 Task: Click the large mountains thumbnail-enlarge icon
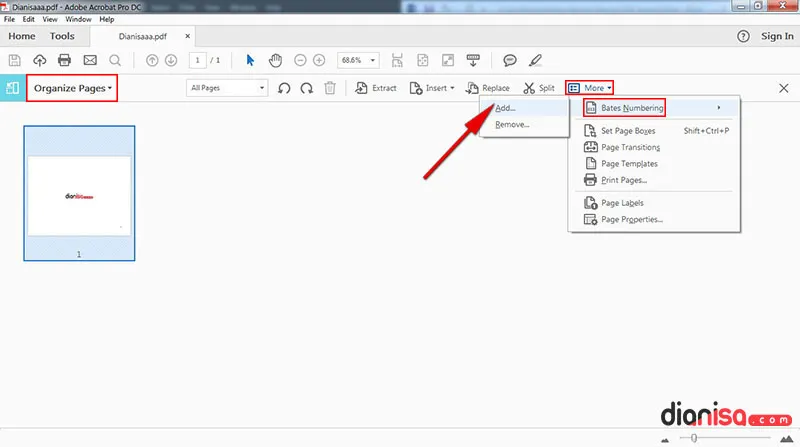tap(786, 438)
